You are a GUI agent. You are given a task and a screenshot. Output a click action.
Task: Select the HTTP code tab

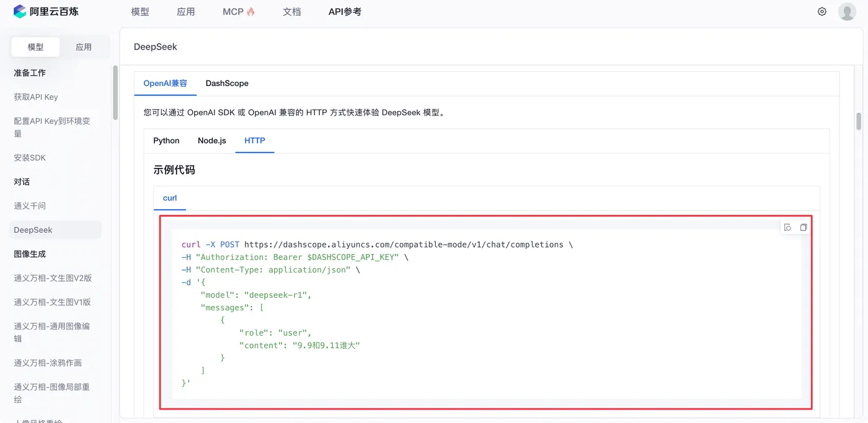coord(255,141)
